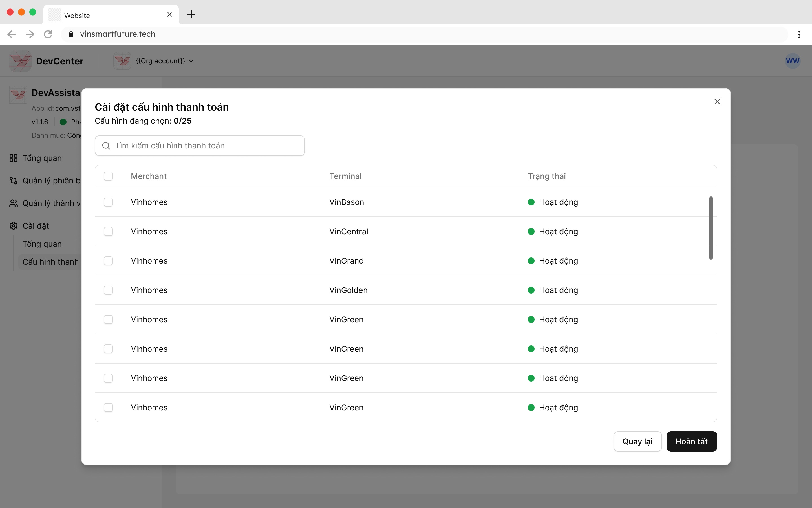The height and width of the screenshot is (508, 812).
Task: Focus the Tìm kiếm cấu hình thanh toán field
Action: coord(200,145)
